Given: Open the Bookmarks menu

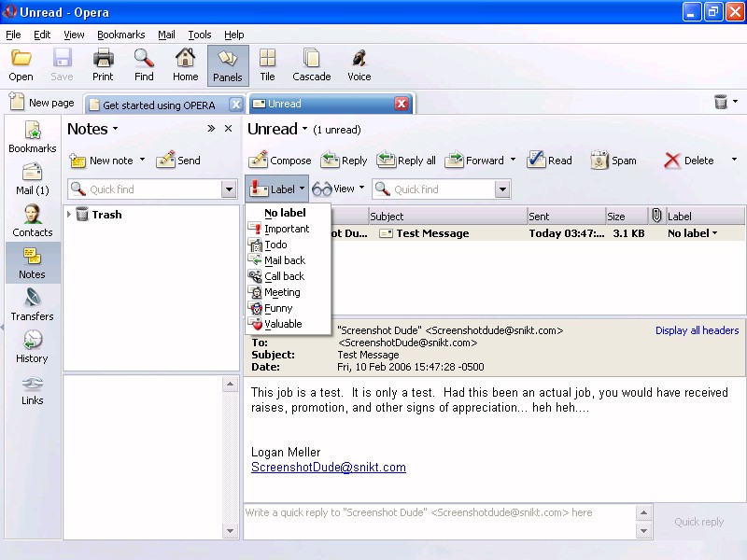Looking at the screenshot, I should click(120, 35).
